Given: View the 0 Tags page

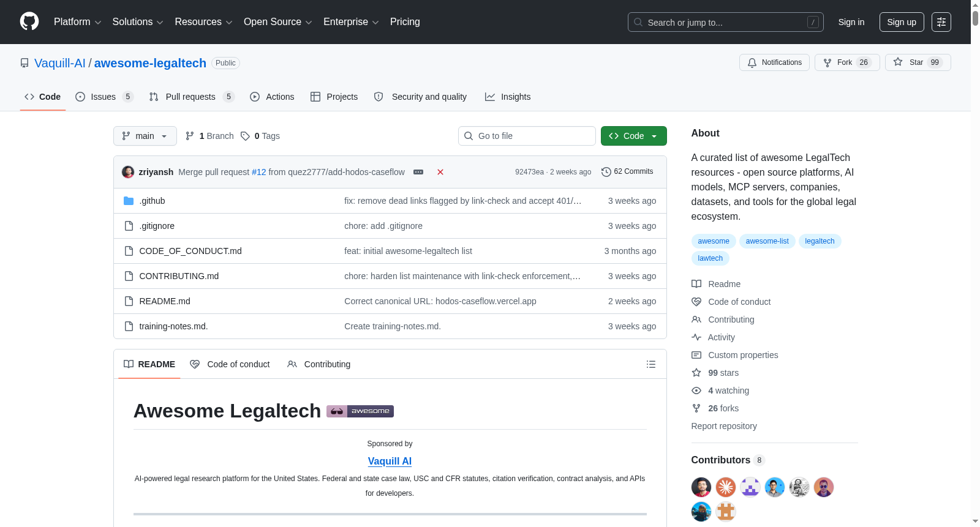Looking at the screenshot, I should pos(260,136).
